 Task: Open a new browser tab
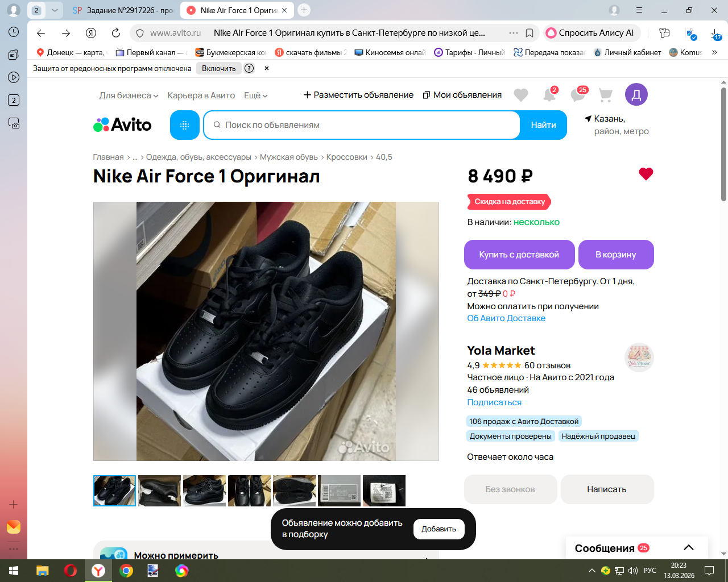[x=304, y=10]
